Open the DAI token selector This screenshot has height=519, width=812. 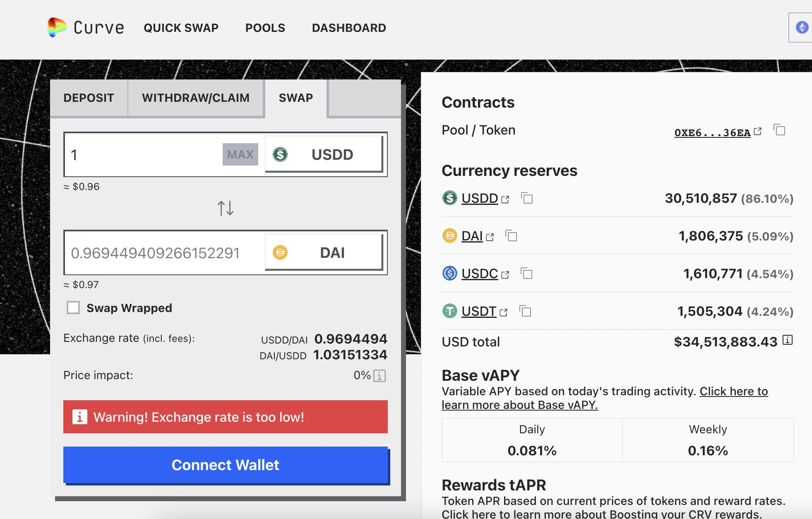tap(324, 252)
